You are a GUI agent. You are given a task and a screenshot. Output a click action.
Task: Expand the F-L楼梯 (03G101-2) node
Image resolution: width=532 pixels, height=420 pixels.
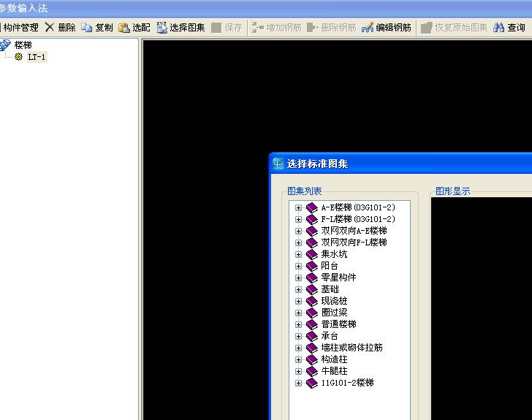tap(298, 220)
